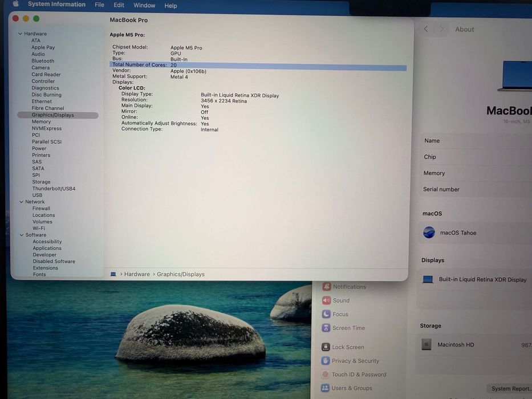Select Storage in the hardware sidebar
532x399 pixels.
coord(42,182)
